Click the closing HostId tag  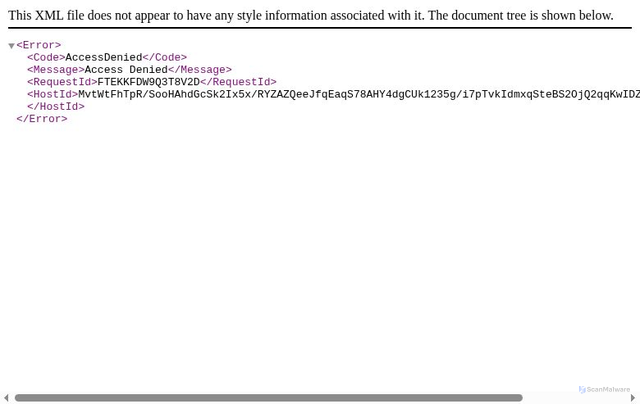click(56, 107)
